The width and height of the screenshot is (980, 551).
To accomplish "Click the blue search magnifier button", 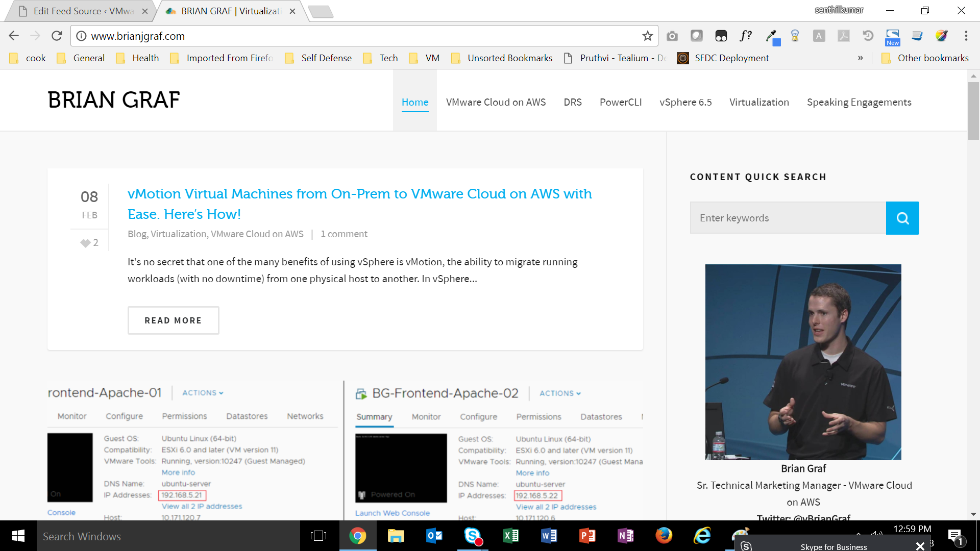I will [902, 218].
